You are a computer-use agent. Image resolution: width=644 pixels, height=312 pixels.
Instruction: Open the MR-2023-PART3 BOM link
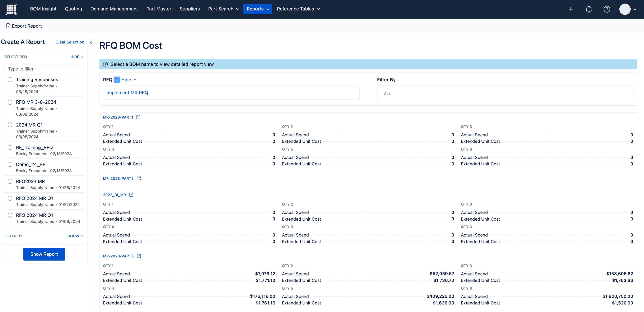click(x=118, y=256)
